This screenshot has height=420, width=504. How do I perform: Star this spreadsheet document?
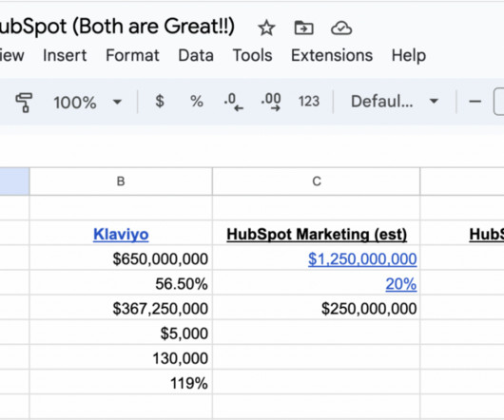pos(266,28)
